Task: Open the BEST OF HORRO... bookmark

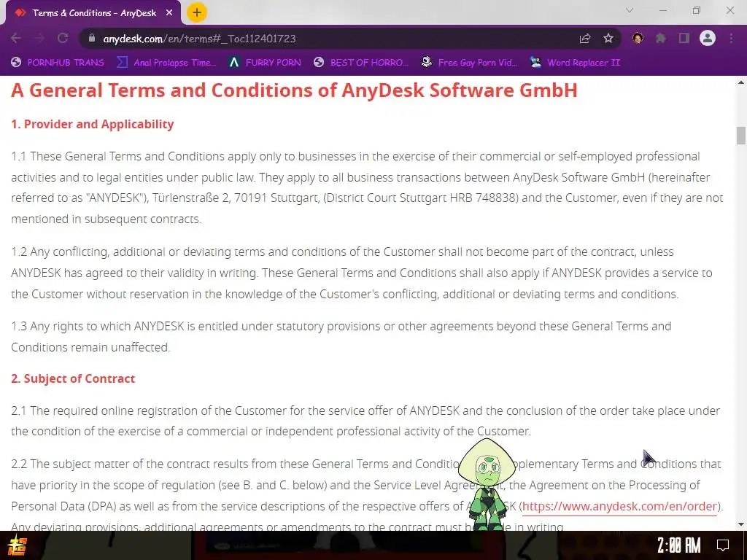Action: [x=361, y=63]
